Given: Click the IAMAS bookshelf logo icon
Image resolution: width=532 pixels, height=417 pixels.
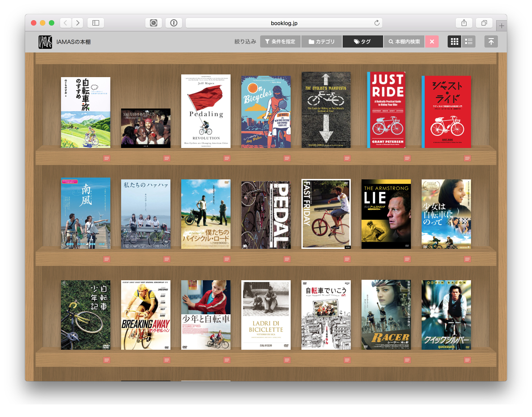Looking at the screenshot, I should [45, 42].
